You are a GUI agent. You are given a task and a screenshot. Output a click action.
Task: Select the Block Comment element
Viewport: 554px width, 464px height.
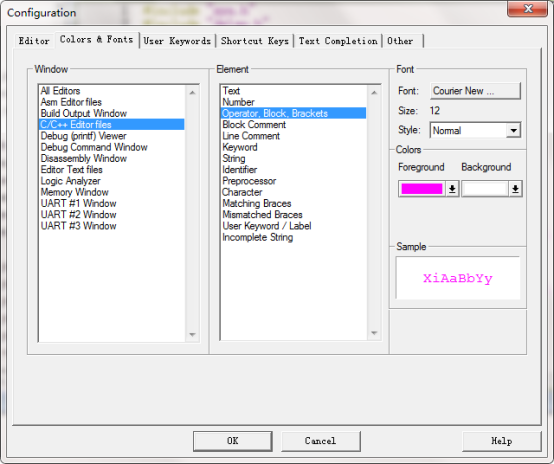click(293, 124)
